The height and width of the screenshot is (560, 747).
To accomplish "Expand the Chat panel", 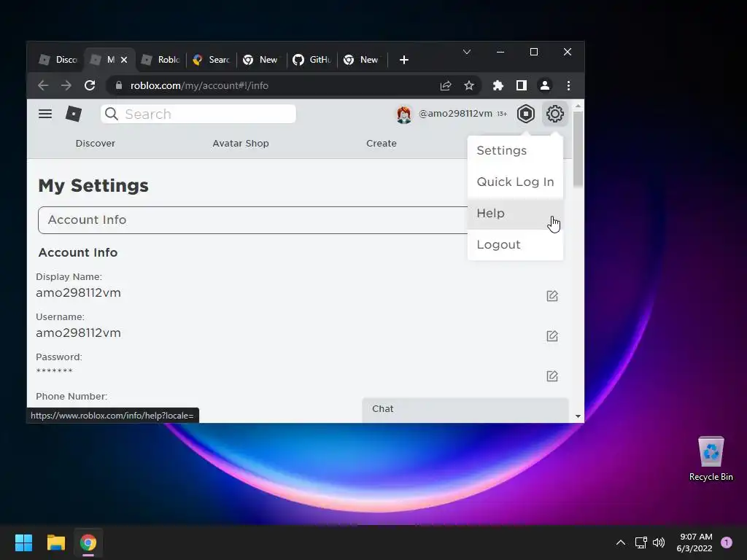I will tap(465, 409).
